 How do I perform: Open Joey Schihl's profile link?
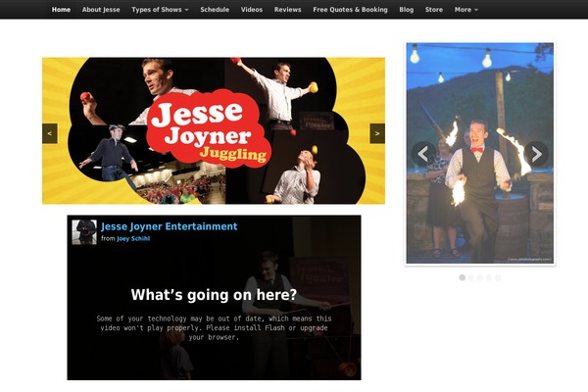click(x=133, y=238)
